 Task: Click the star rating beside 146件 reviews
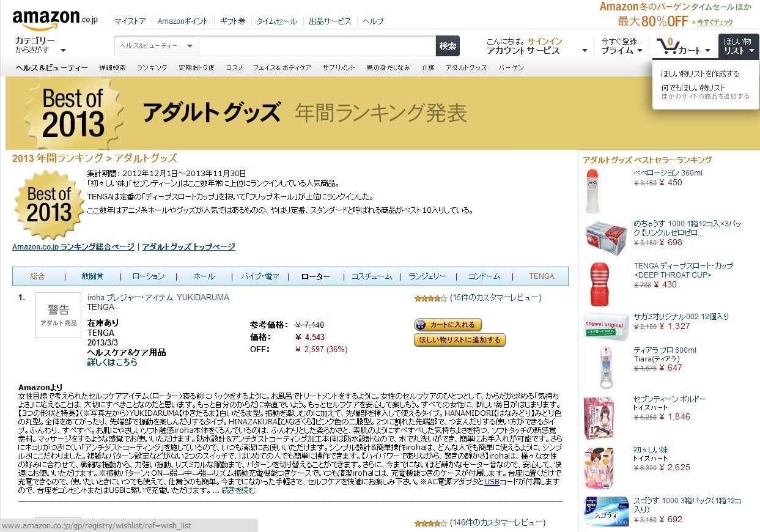[430, 523]
